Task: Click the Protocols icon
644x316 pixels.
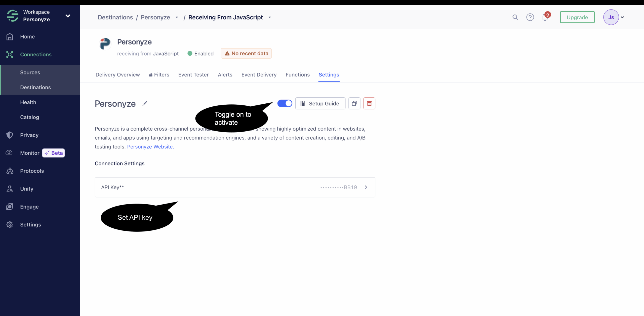Action: pos(10,171)
